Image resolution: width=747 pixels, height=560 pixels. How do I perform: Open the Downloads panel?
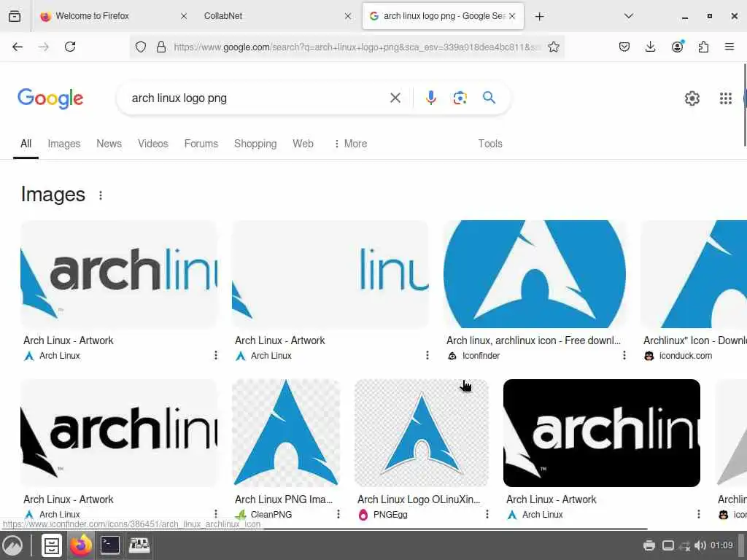[650, 47]
